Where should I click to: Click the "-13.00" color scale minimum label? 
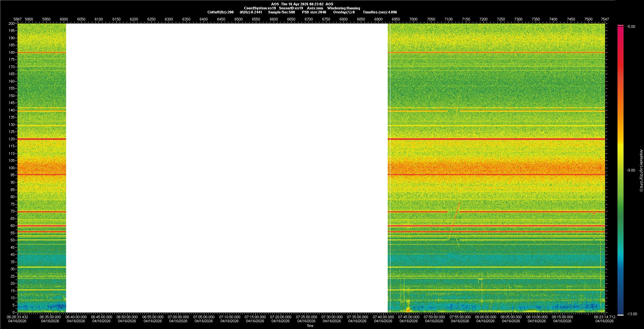point(632,314)
